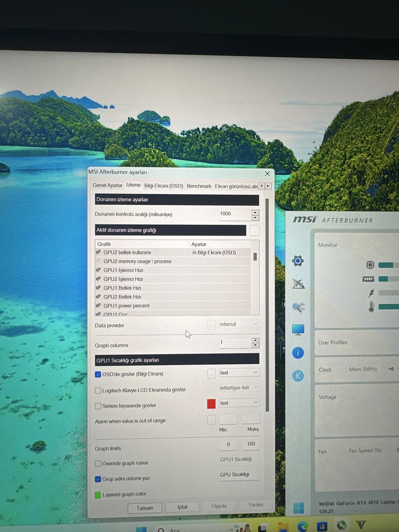Click the settings dialog vertical scrollbar

click(267, 305)
